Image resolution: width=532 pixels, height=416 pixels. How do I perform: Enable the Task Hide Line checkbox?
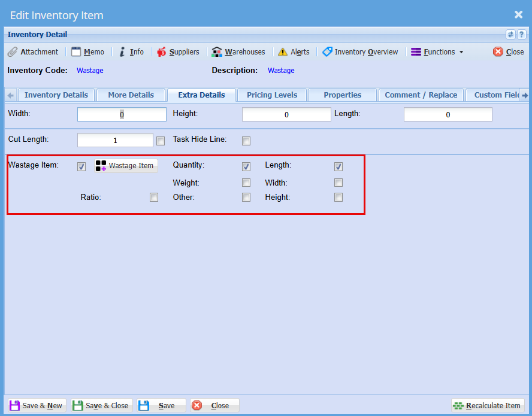(x=246, y=141)
